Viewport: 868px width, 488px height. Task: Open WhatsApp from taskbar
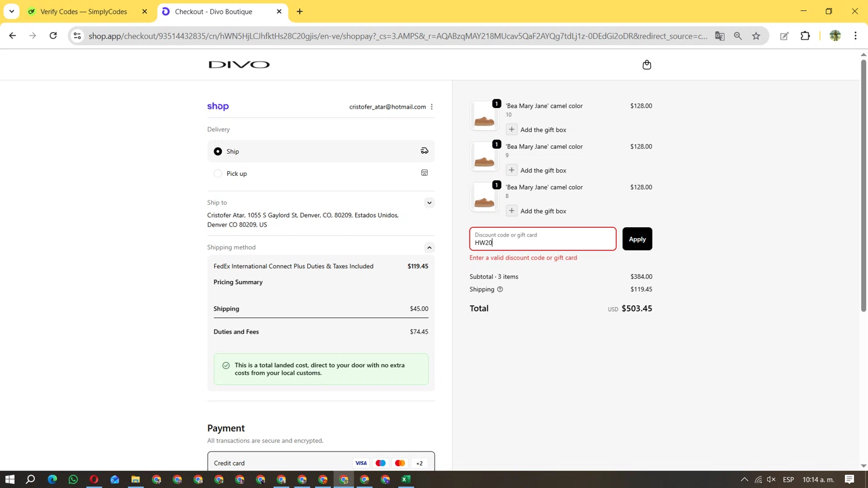pyautogui.click(x=73, y=479)
